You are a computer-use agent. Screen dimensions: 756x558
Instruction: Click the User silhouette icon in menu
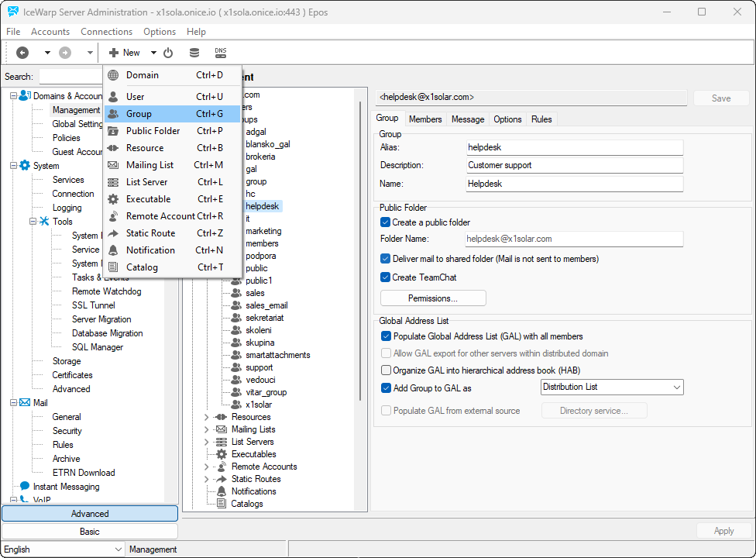click(113, 97)
